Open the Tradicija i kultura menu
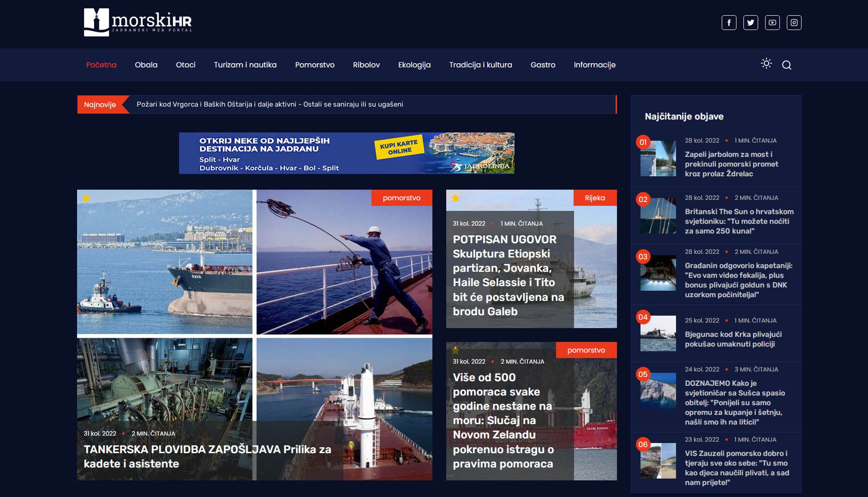The width and height of the screenshot is (868, 497). 480,65
